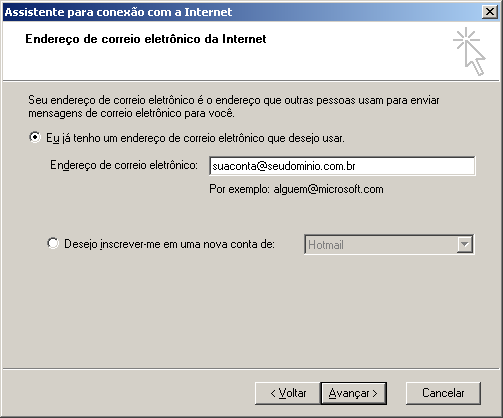Click the title bar 'Assistente para conexão com a Internet'

(118, 12)
